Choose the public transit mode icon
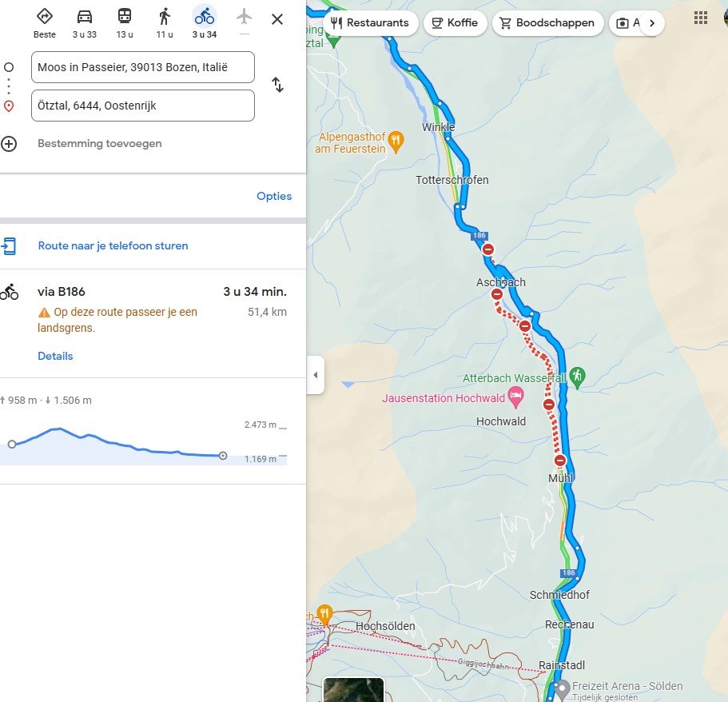Image resolution: width=728 pixels, height=702 pixels. click(125, 17)
